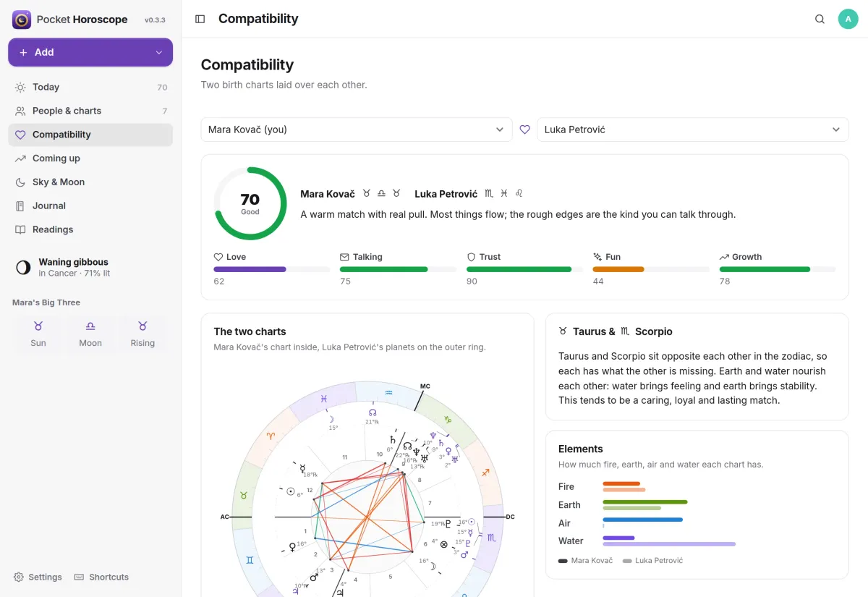Click the Sky & Moon crescent icon

click(20, 182)
